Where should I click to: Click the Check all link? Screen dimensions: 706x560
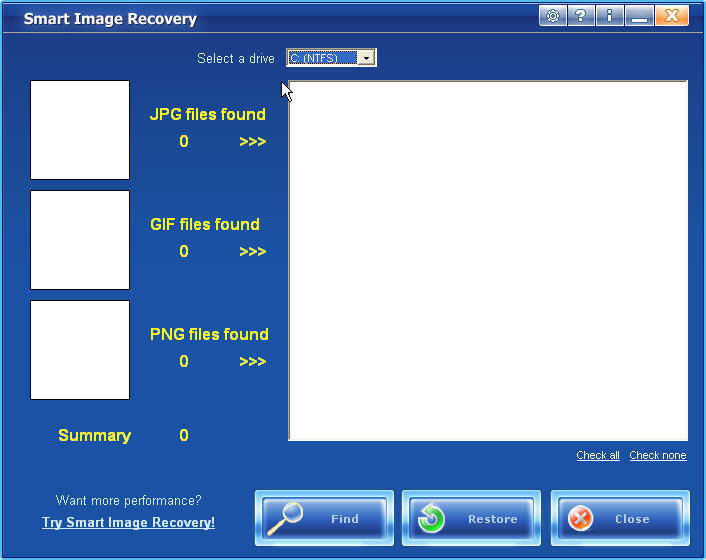[x=598, y=455]
